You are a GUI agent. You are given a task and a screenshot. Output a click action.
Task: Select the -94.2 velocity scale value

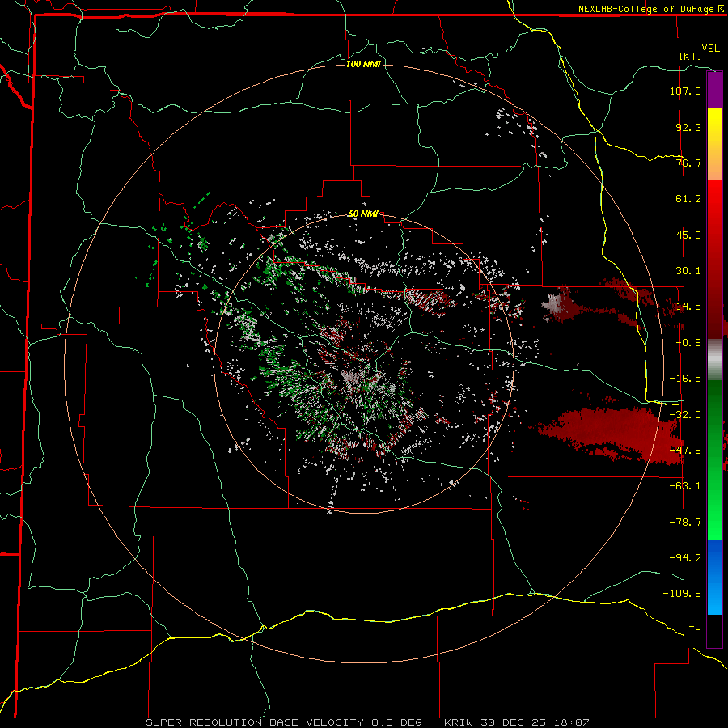coord(685,558)
